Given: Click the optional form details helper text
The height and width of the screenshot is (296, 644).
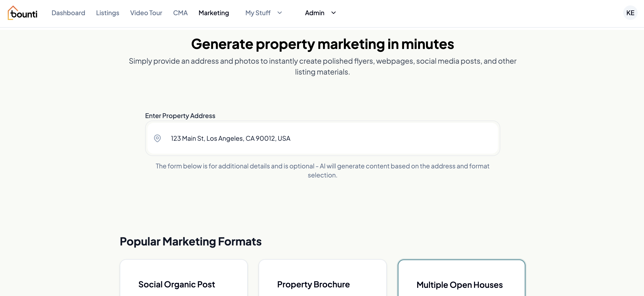Looking at the screenshot, I should tap(322, 170).
